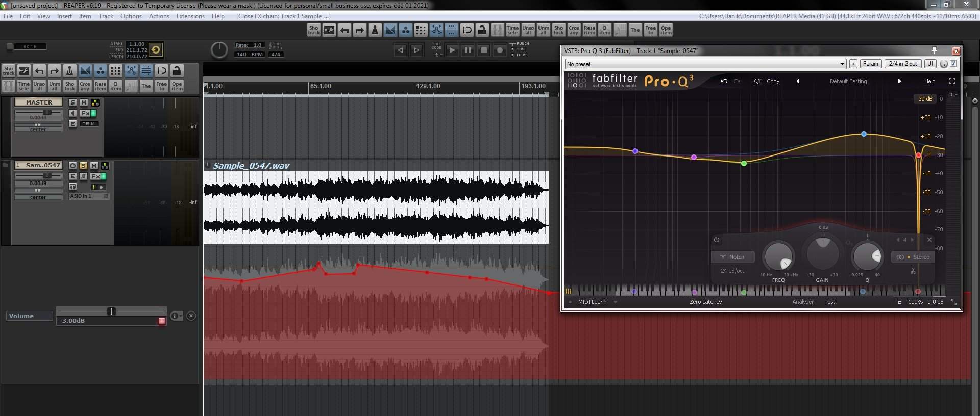Image resolution: width=980 pixels, height=416 pixels.
Task: Click the Volume envelope slider handle
Action: (111, 311)
